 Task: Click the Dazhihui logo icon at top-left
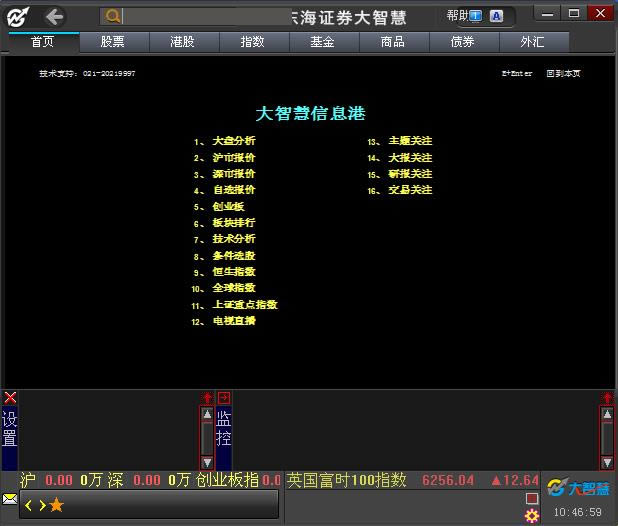pos(17,17)
